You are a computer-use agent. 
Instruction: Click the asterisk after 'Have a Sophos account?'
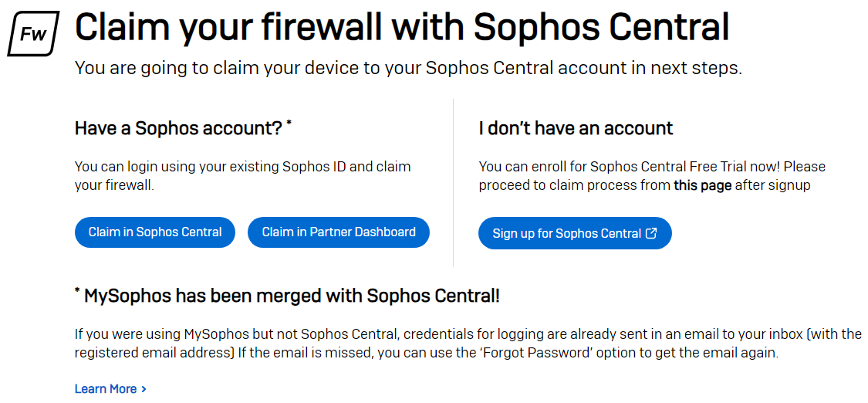[289, 123]
